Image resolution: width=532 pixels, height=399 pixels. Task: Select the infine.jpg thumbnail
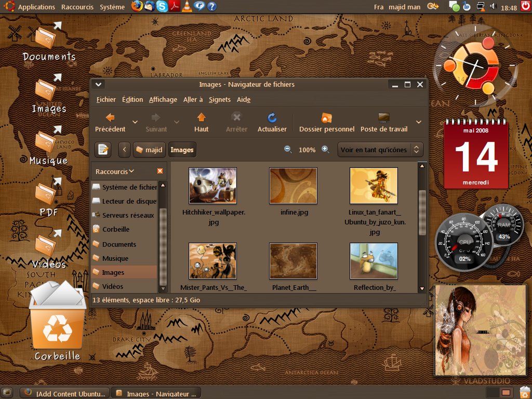pyautogui.click(x=293, y=185)
